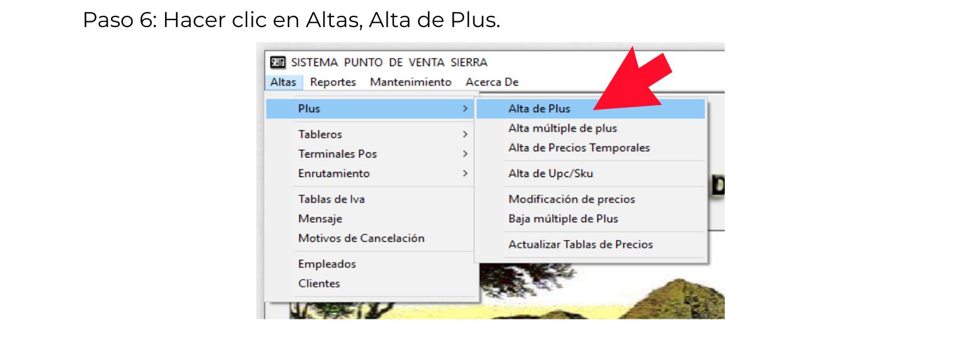Screen dimensions: 980x354
Task: Open the Mantenimiento menu
Action: tap(410, 82)
